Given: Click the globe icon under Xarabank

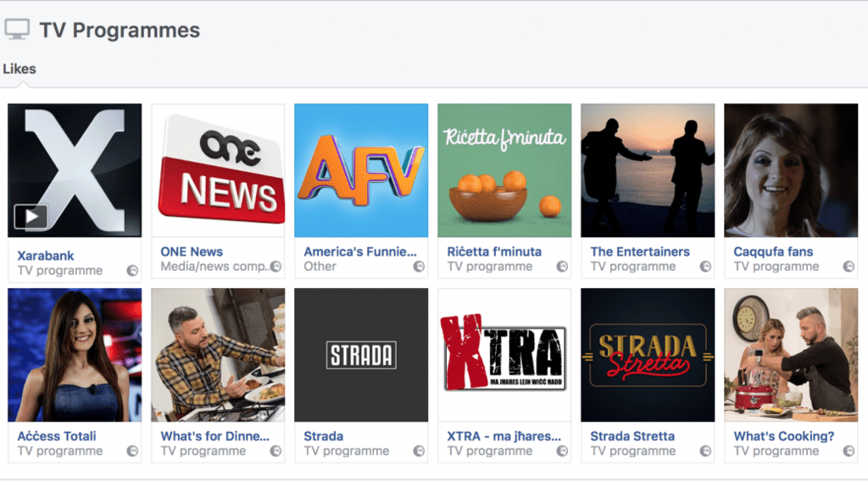Looking at the screenshot, I should (132, 271).
